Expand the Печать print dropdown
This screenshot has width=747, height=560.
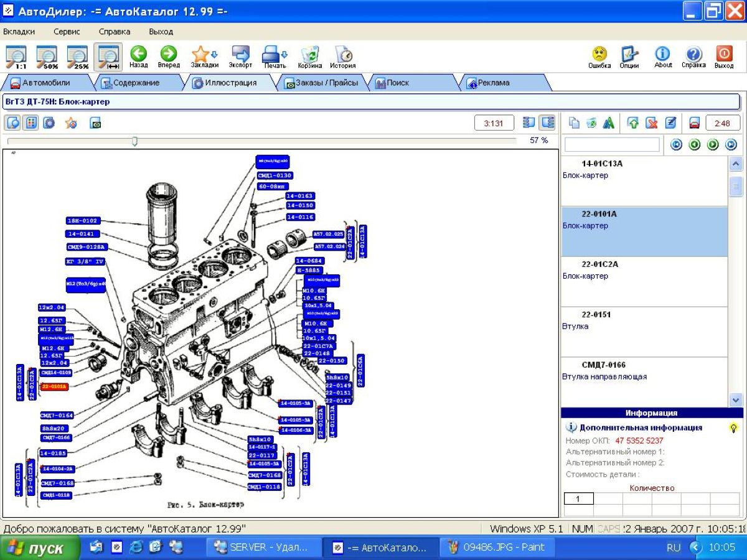pos(285,54)
